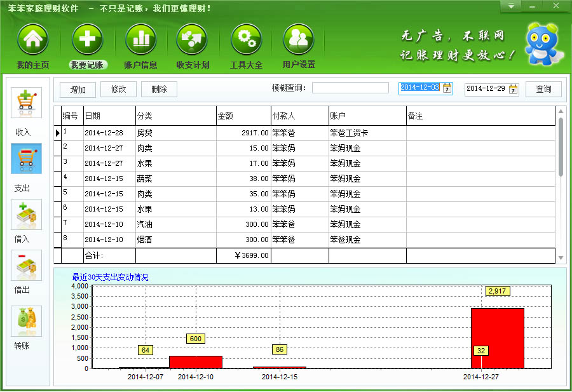Screen dimensions: 572x392
Task: Open 工具大全 gears icon
Action: (x=246, y=40)
